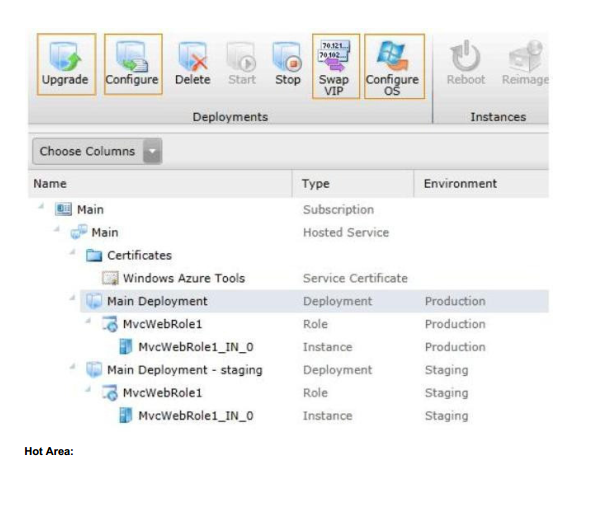Image resolution: width=610 pixels, height=510 pixels.
Task: Collapse the Certificates folder node
Action: 72,252
